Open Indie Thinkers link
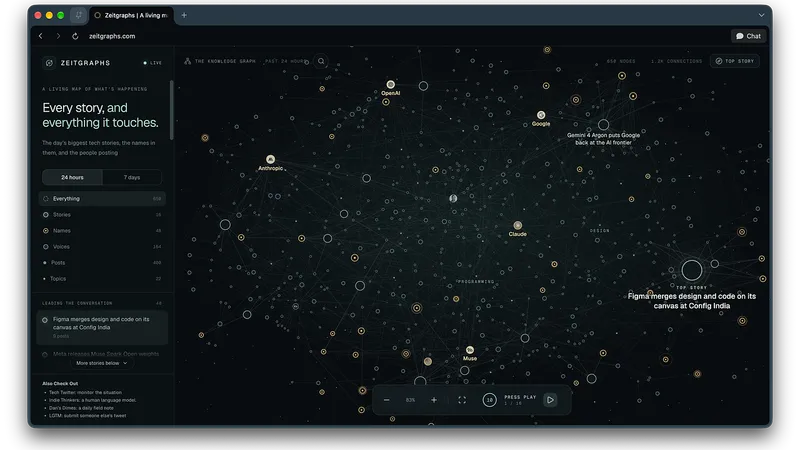This screenshot has height=450, width=800. (x=92, y=400)
